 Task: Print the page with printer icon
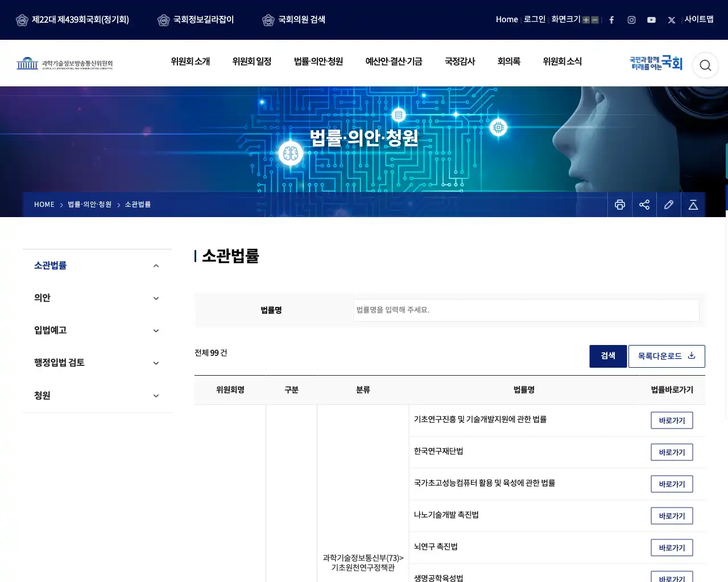[620, 205]
